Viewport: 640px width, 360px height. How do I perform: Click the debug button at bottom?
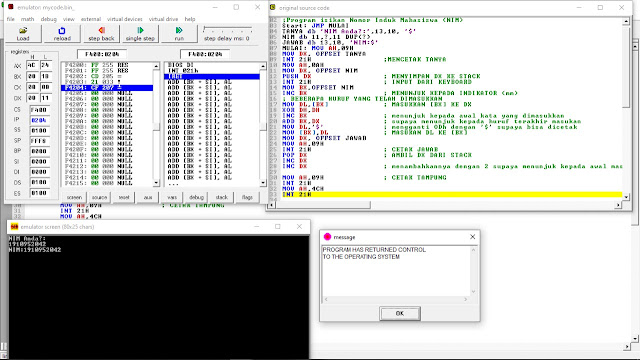point(196,197)
